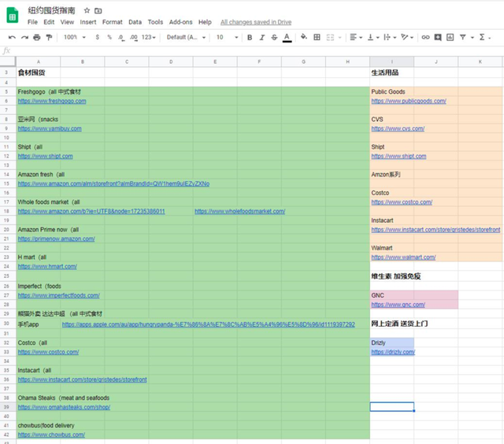Open the fill color bucket picker

(303, 37)
